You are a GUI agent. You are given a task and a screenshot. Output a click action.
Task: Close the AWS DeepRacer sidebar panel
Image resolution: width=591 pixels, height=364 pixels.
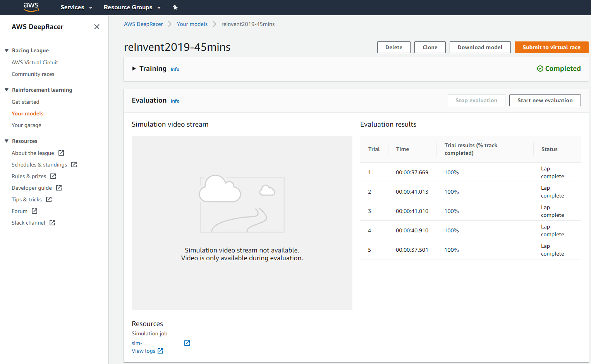(97, 27)
